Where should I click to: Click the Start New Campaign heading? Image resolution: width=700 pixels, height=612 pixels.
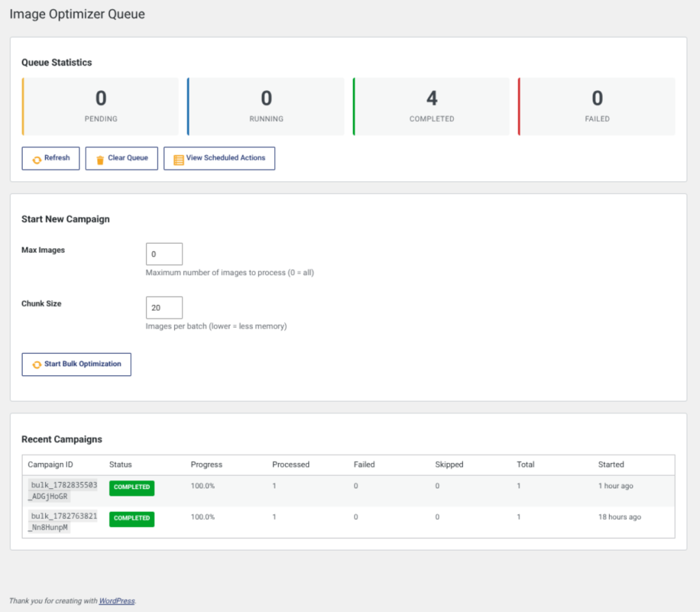(x=66, y=219)
